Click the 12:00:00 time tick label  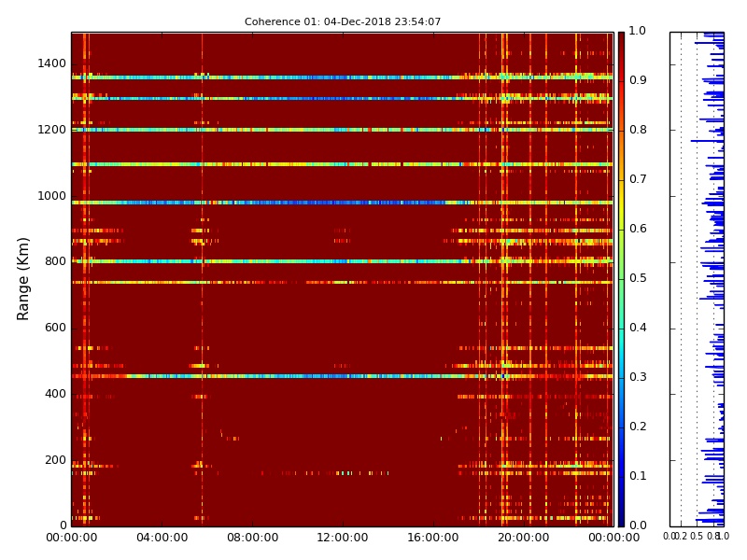pos(343,539)
